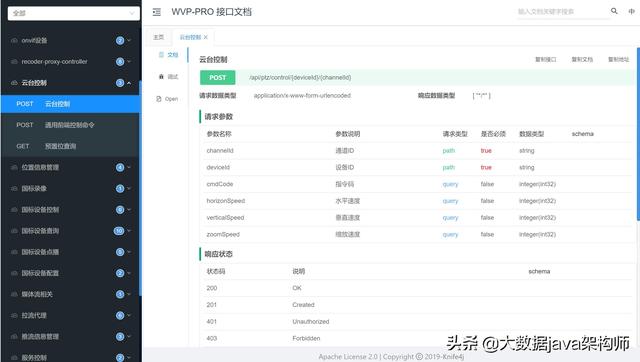This screenshot has height=362, width=640.
Task: Open the 服务控制 group label
Action: click(x=34, y=358)
